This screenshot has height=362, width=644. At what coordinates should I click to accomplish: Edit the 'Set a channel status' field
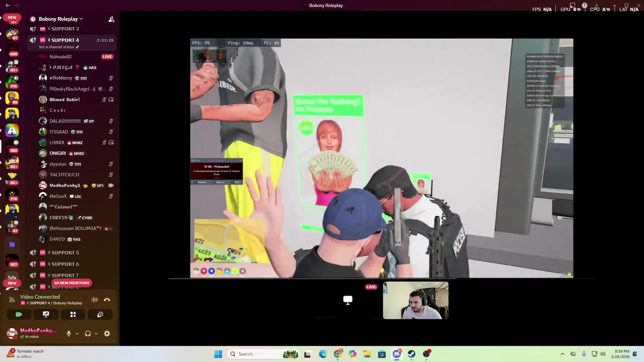click(x=59, y=47)
